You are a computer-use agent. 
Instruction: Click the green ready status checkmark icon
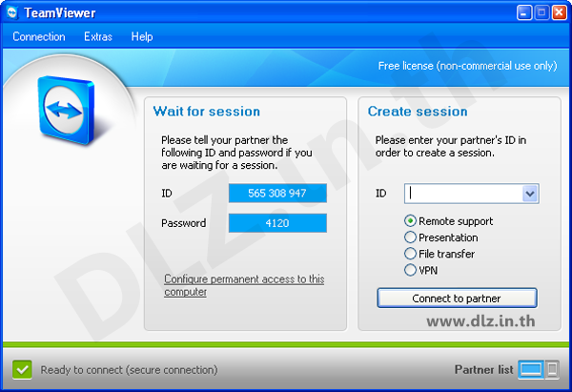click(22, 370)
